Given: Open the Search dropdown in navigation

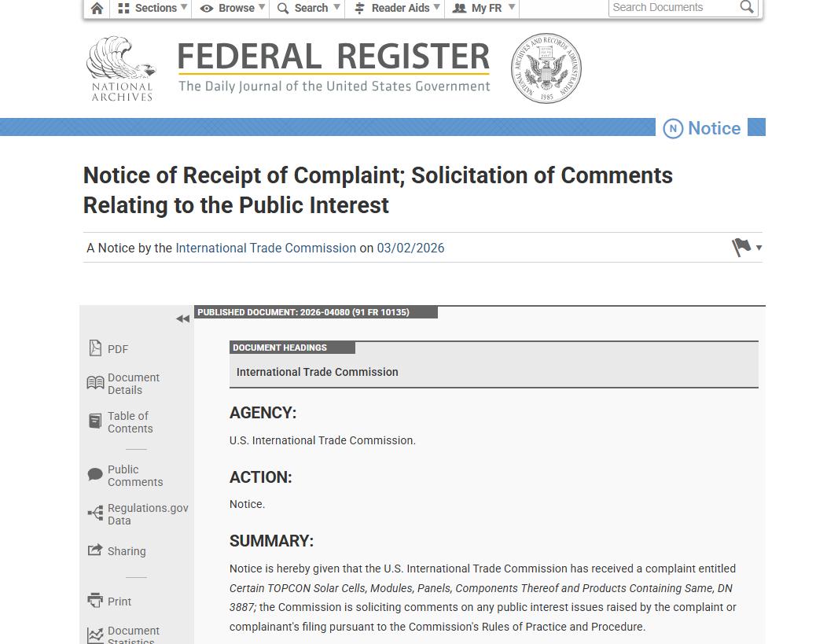Looking at the screenshot, I should point(308,8).
